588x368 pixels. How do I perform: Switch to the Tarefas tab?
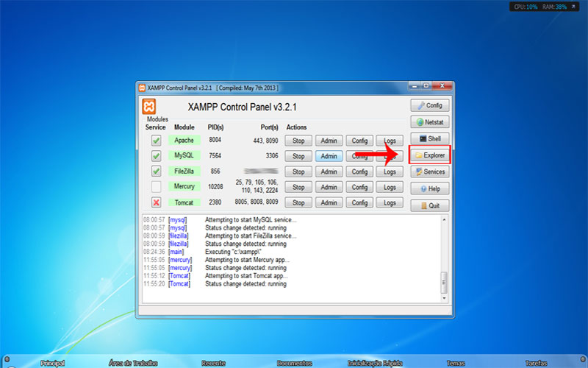click(537, 363)
